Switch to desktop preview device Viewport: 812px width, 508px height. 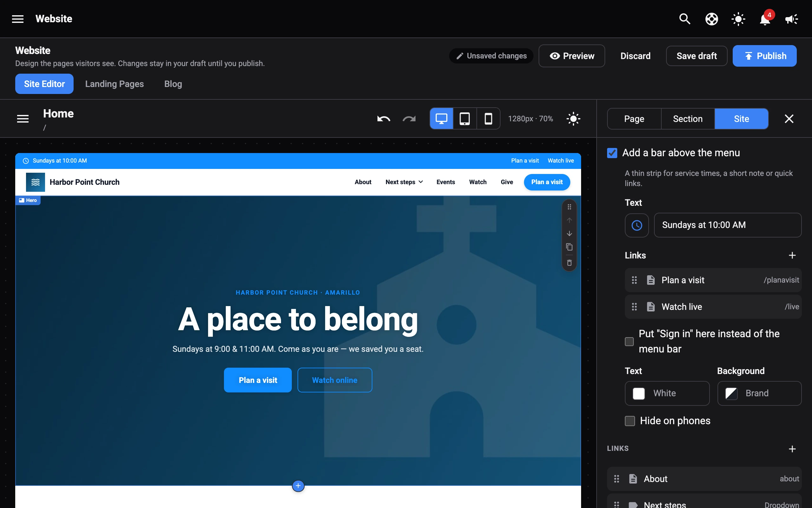pyautogui.click(x=442, y=119)
